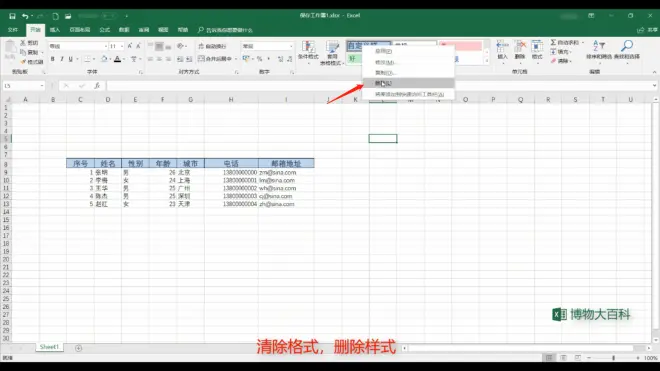Open the font name dropdown
The image size is (660, 371).
coord(106,46)
